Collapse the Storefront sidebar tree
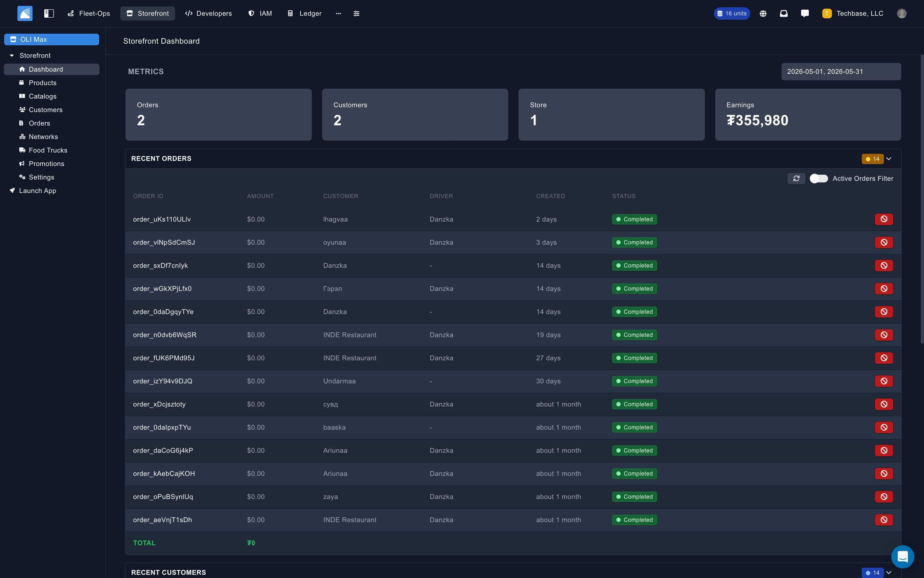924x578 pixels. tap(12, 56)
